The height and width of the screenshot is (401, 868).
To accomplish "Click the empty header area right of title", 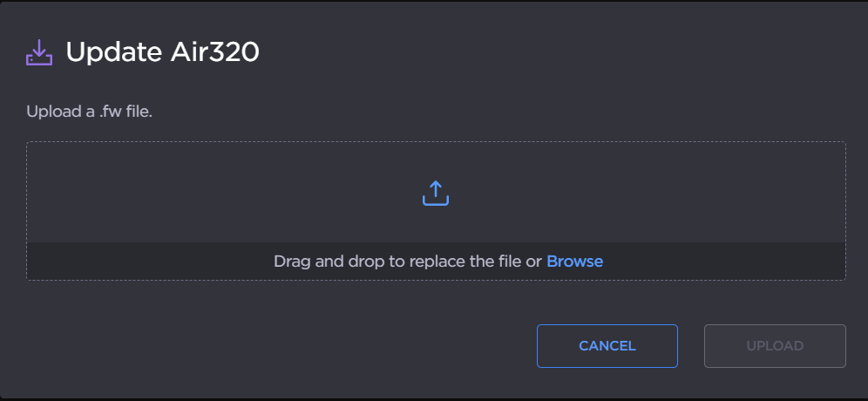I will 566,52.
